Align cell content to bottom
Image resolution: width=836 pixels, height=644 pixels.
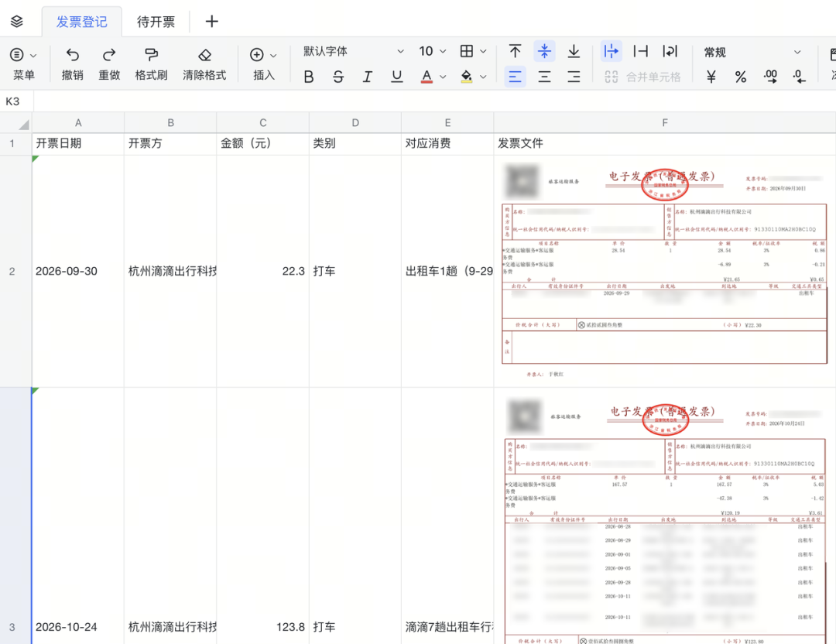coord(574,52)
